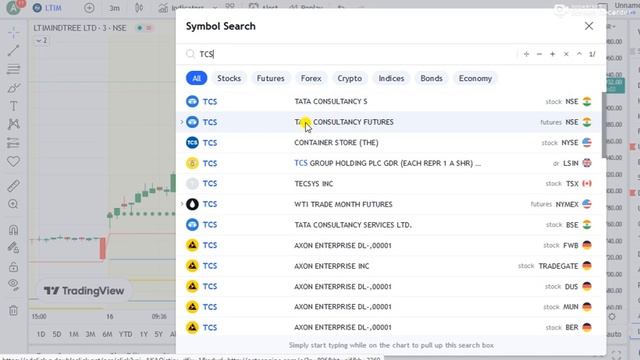Viewport: 640px width, 360px height.
Task: Choose TATA CONSULTANCY SERVICES LTD. BSE result
Action: point(389,225)
